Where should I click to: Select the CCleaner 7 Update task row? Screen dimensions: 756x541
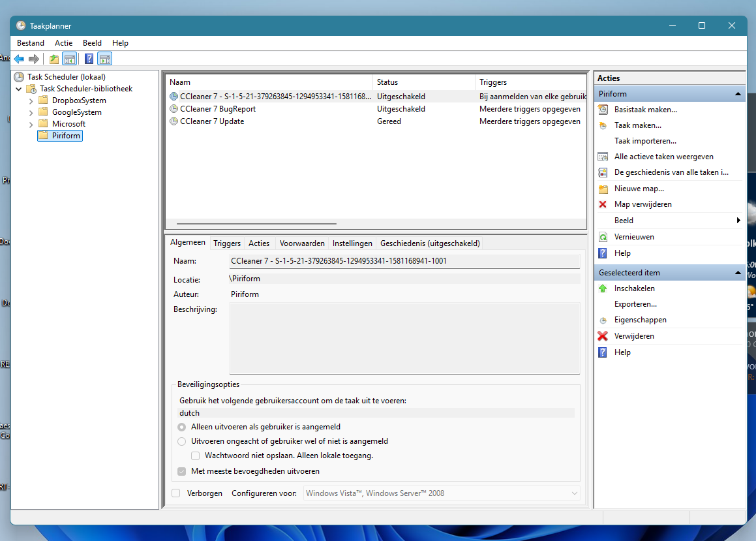(x=376, y=121)
